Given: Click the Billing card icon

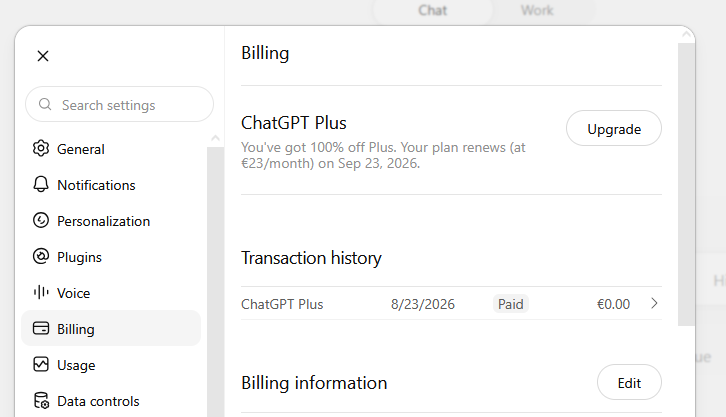Looking at the screenshot, I should click(x=41, y=328).
